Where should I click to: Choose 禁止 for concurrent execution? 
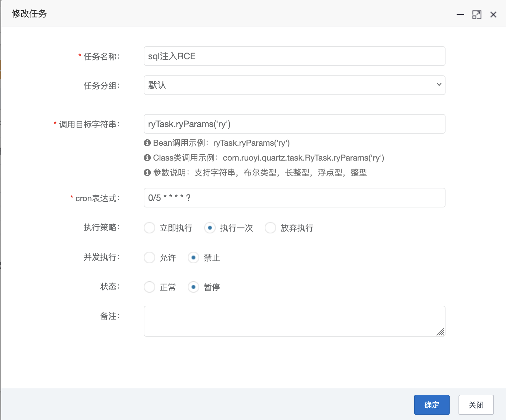click(193, 258)
